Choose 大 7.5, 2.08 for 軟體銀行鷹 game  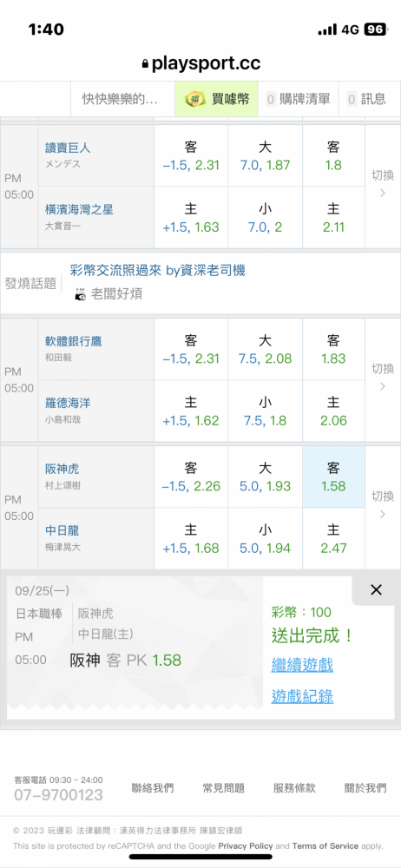(x=266, y=349)
